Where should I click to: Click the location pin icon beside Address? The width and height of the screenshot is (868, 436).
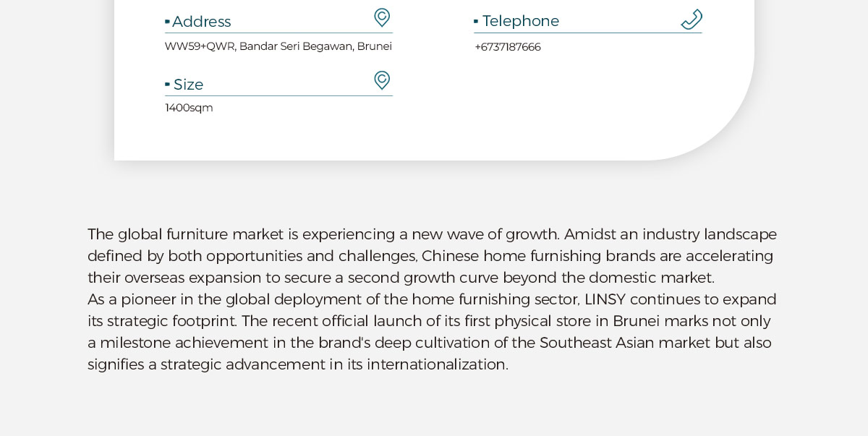point(382,17)
